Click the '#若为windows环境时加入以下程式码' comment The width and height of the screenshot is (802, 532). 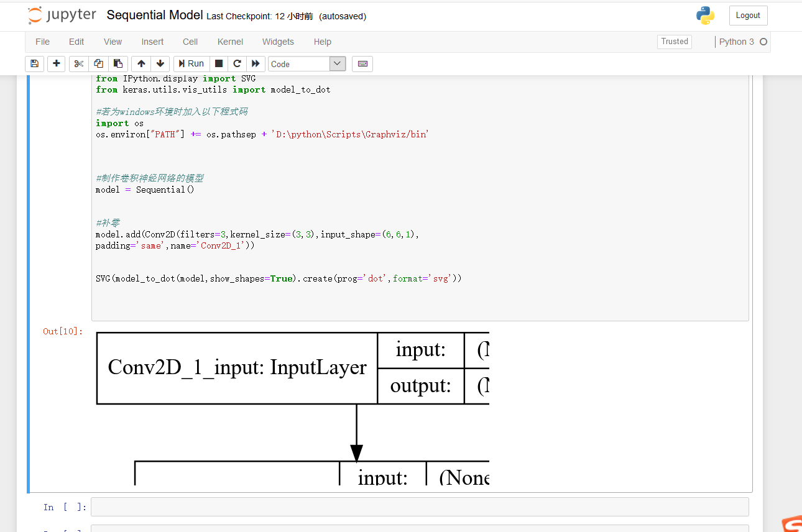[x=172, y=112]
